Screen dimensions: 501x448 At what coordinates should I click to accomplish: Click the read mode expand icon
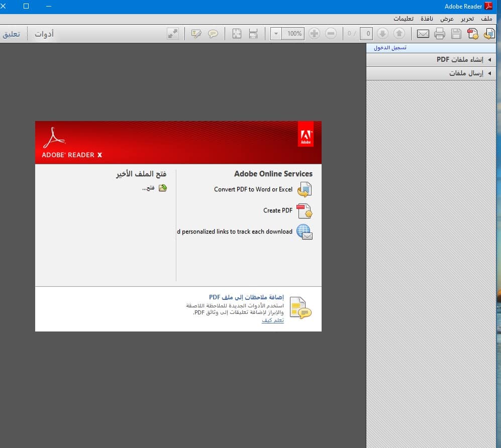tap(173, 34)
